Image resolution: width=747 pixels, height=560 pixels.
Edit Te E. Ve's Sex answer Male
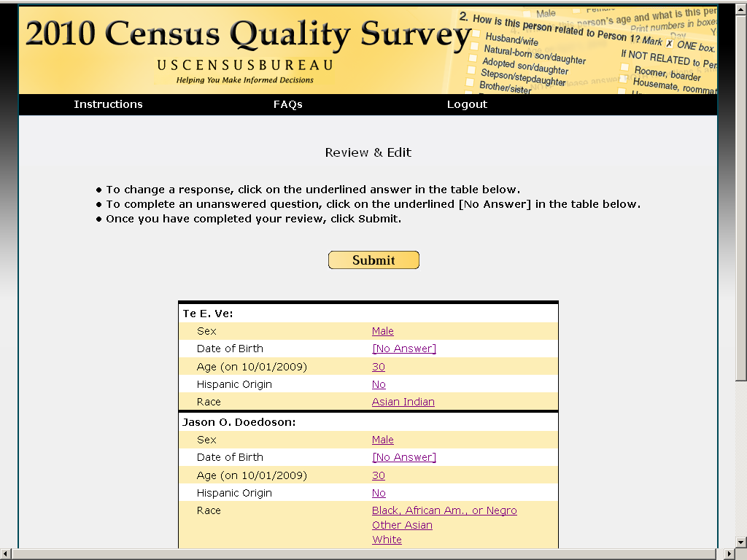(382, 331)
